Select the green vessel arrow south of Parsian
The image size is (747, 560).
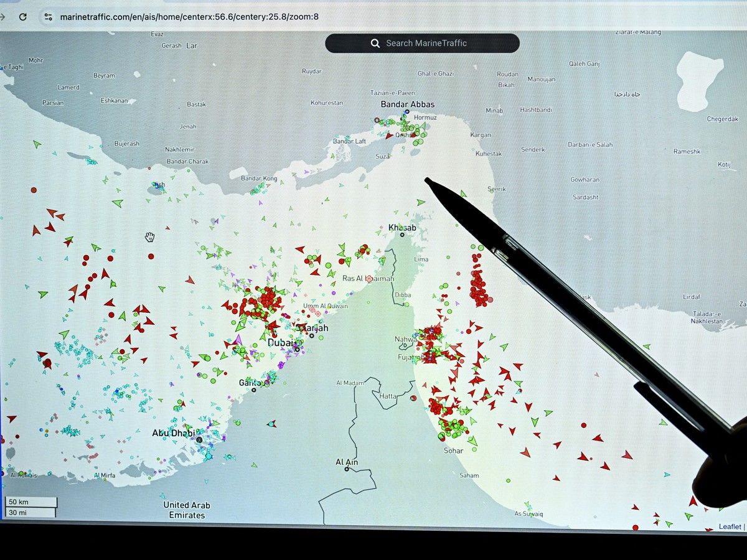[x=37, y=144]
